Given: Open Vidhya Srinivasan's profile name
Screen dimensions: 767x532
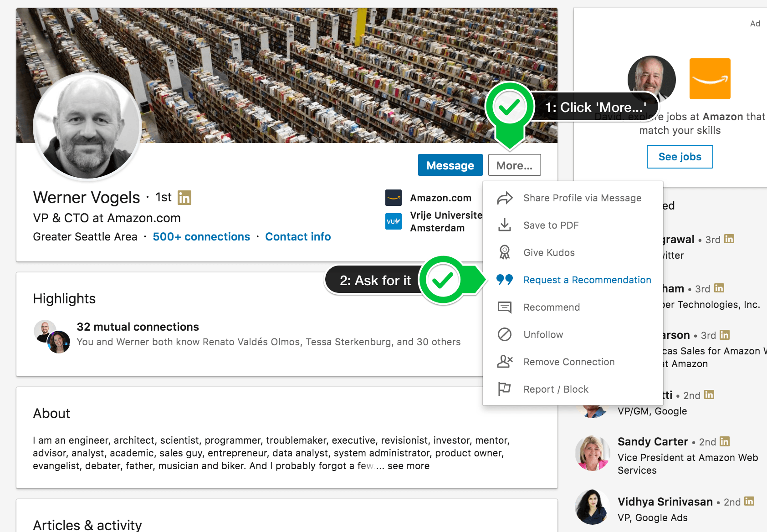Looking at the screenshot, I should coord(665,502).
